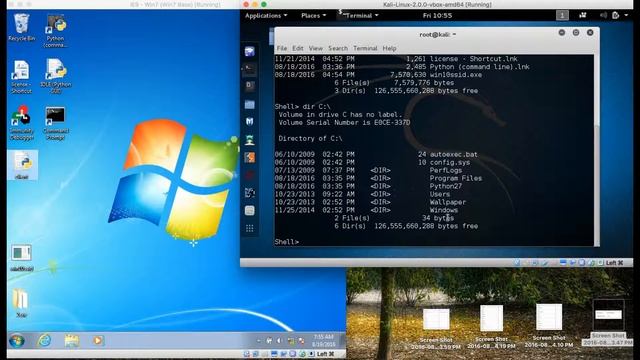Click workspace indicator 1 in Kali top bar
Image resolution: width=640 pixels, height=360 pixels.
pos(562,16)
